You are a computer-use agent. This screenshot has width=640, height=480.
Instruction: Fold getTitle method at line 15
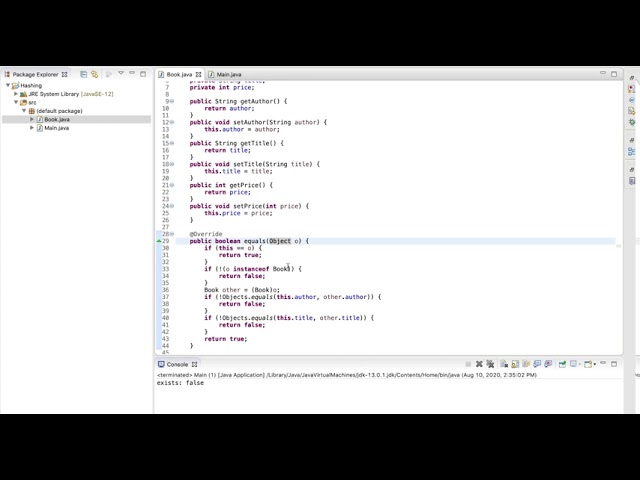pos(172,143)
